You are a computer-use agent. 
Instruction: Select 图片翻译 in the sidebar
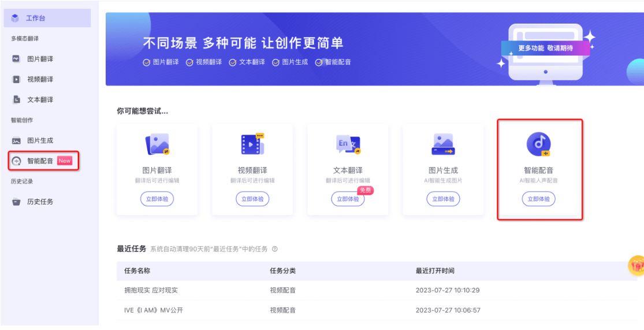click(40, 59)
